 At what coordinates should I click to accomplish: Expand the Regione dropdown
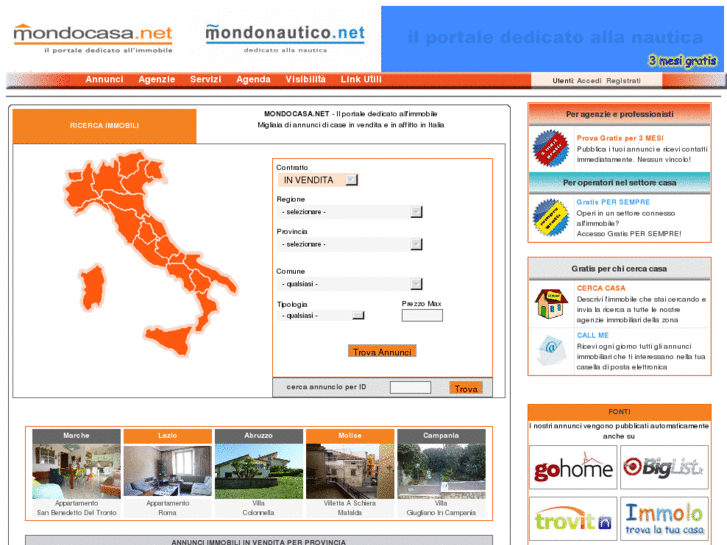350,212
